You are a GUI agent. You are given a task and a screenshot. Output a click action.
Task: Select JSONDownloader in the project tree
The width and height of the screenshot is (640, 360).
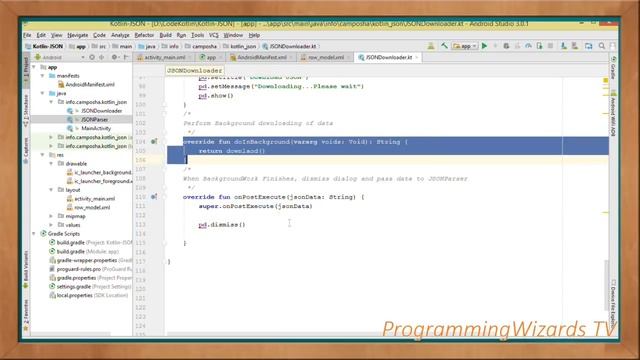102,111
